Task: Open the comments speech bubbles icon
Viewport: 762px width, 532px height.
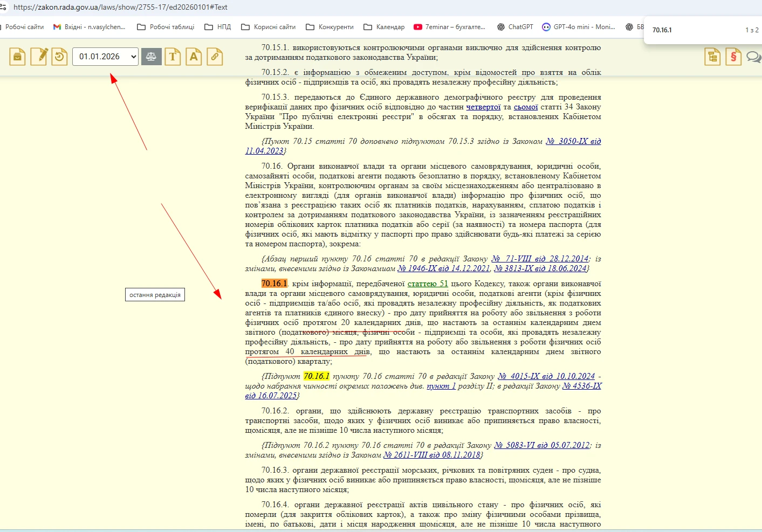Action: coord(753,57)
